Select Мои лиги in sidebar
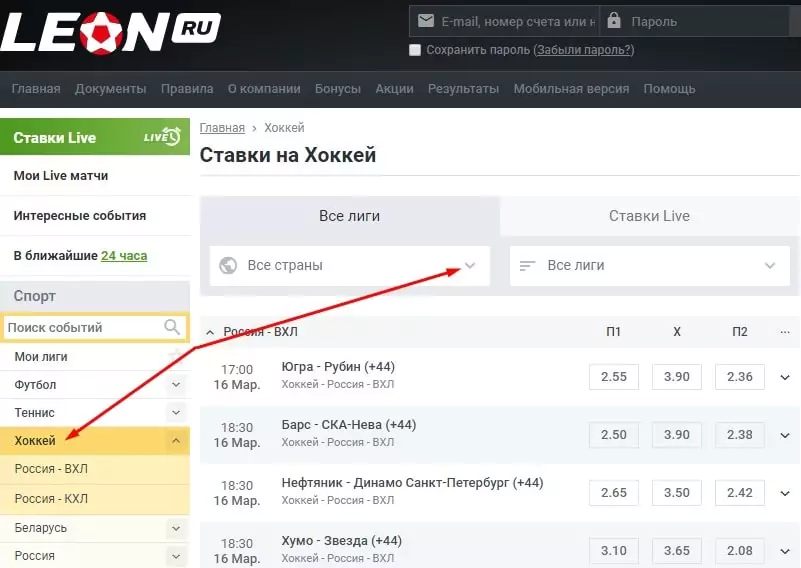This screenshot has height=568, width=801. [x=41, y=357]
